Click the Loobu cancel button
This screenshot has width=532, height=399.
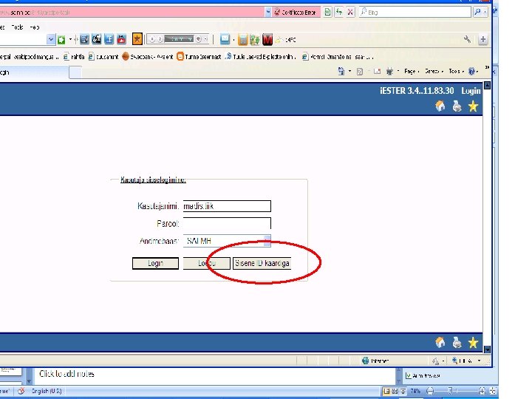coord(207,263)
